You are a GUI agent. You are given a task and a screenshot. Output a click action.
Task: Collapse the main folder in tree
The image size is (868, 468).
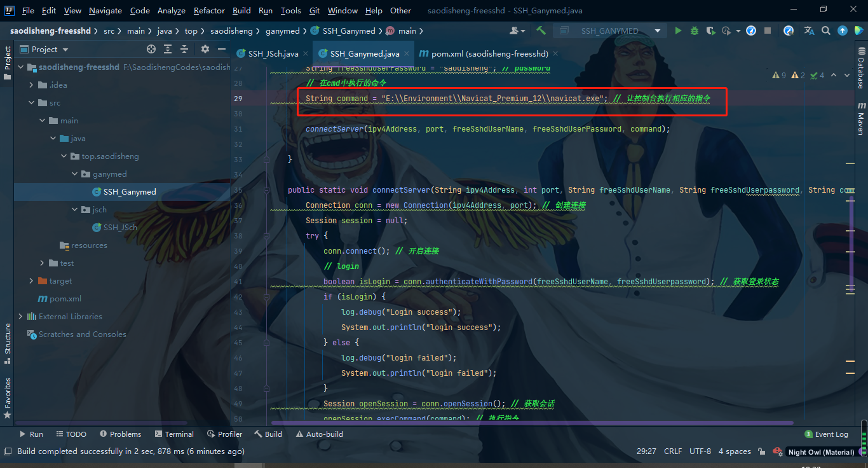tap(43, 120)
